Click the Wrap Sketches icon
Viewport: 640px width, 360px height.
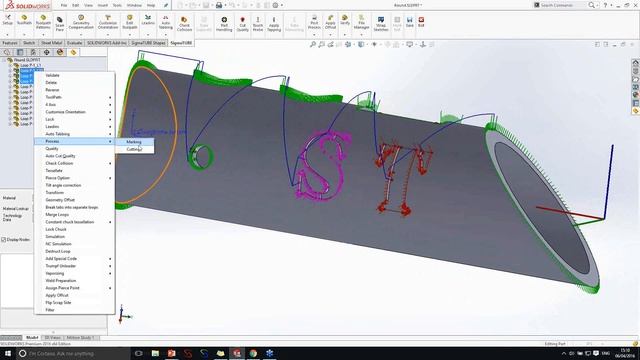pyautogui.click(x=381, y=24)
